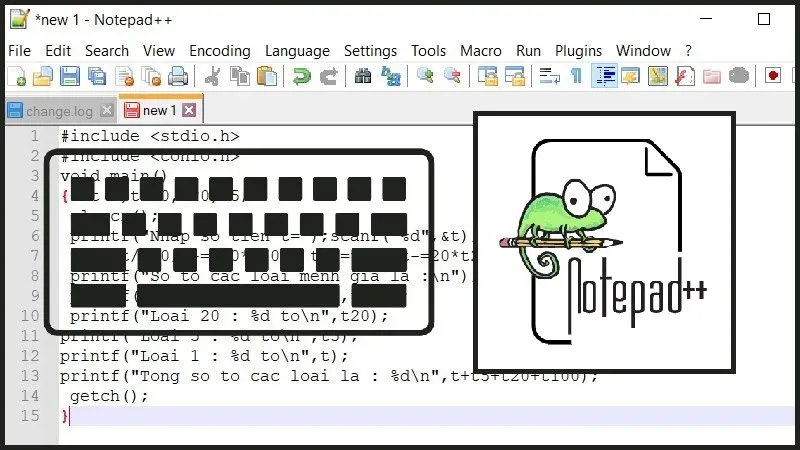The width and height of the screenshot is (800, 450).
Task: Open the Edit menu
Action: coord(58,51)
